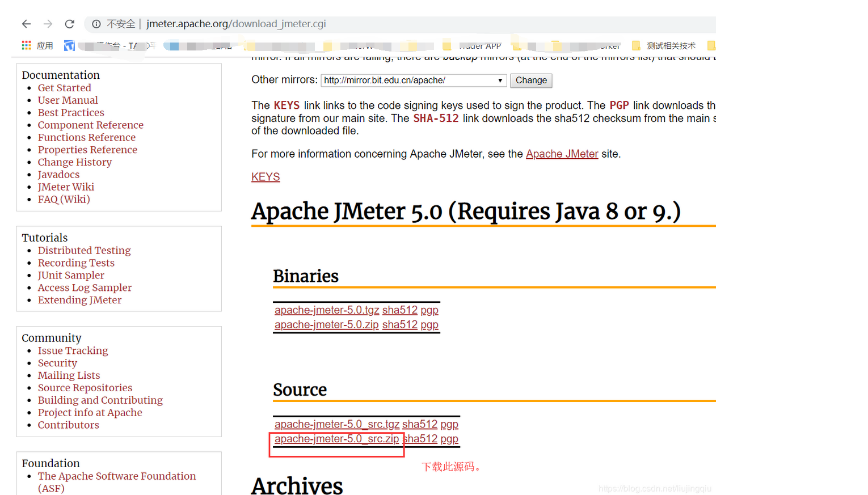Reload the page with the refresh icon
This screenshot has width=868, height=495.
click(69, 24)
